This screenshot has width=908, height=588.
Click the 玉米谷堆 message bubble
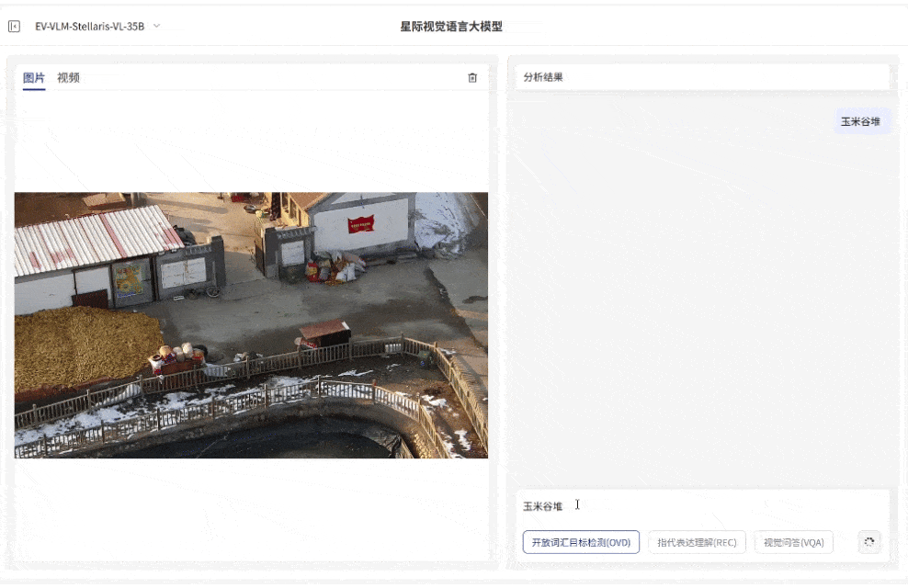[860, 121]
